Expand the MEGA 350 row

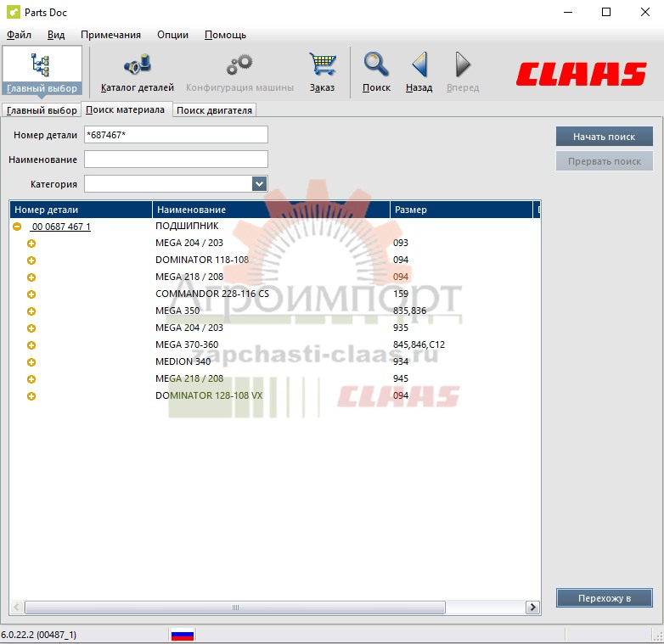click(x=31, y=311)
